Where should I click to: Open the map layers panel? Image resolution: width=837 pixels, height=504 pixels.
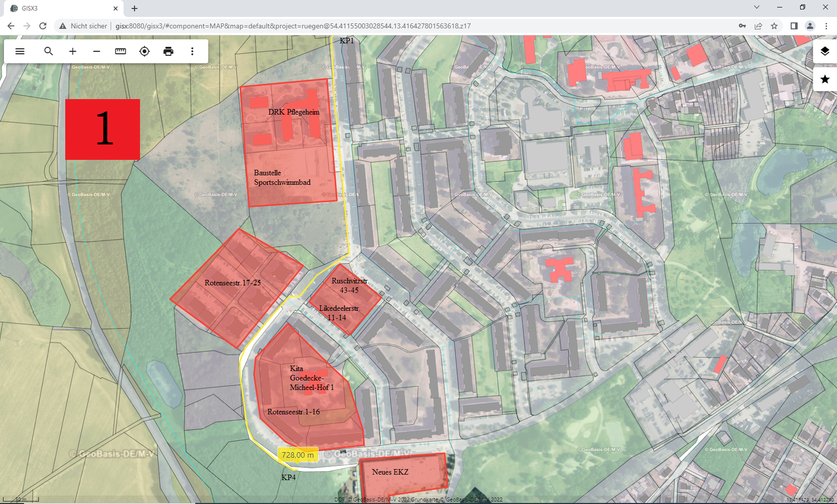825,51
